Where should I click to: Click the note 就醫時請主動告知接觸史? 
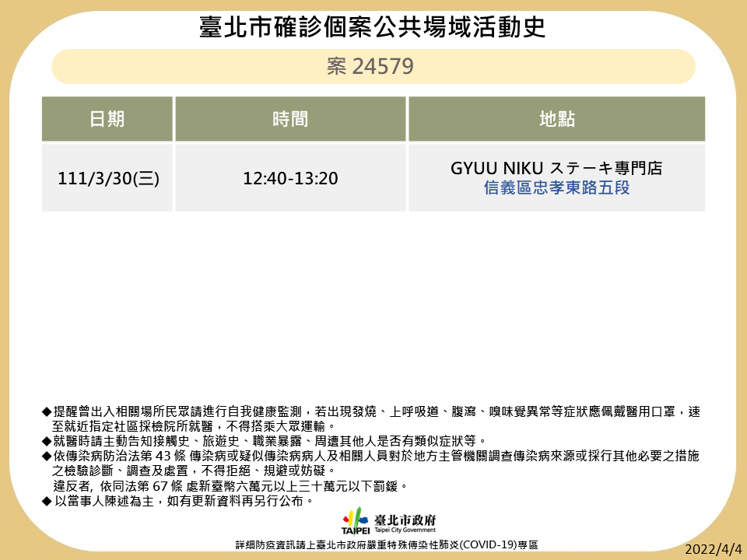(x=265, y=441)
